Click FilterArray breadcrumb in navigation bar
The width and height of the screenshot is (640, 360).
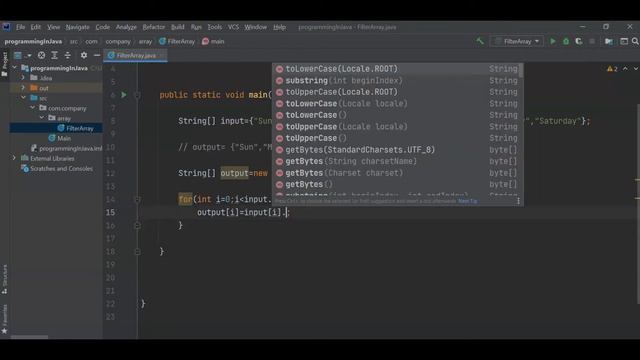click(177, 41)
